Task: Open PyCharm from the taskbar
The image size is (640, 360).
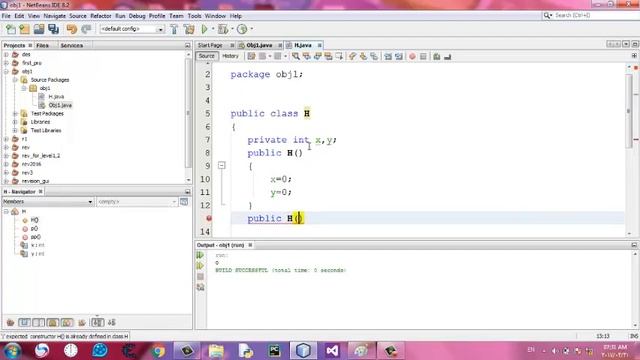Action: click(x=274, y=351)
